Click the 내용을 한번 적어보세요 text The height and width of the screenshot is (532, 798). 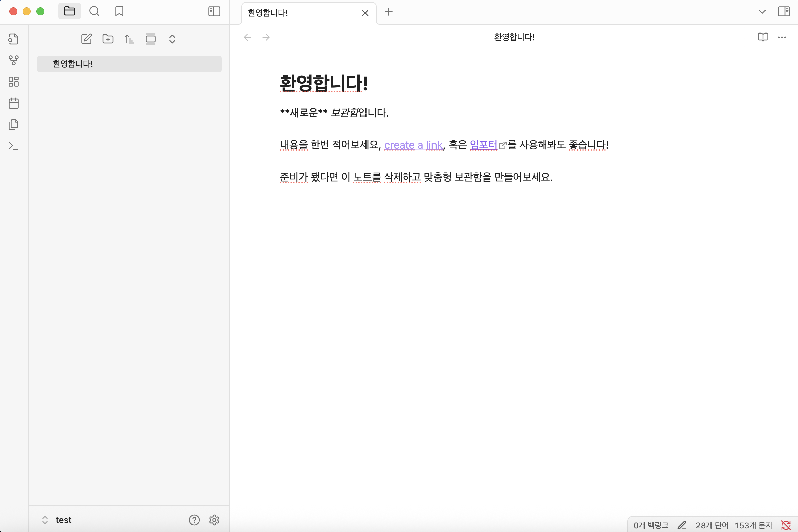328,145
